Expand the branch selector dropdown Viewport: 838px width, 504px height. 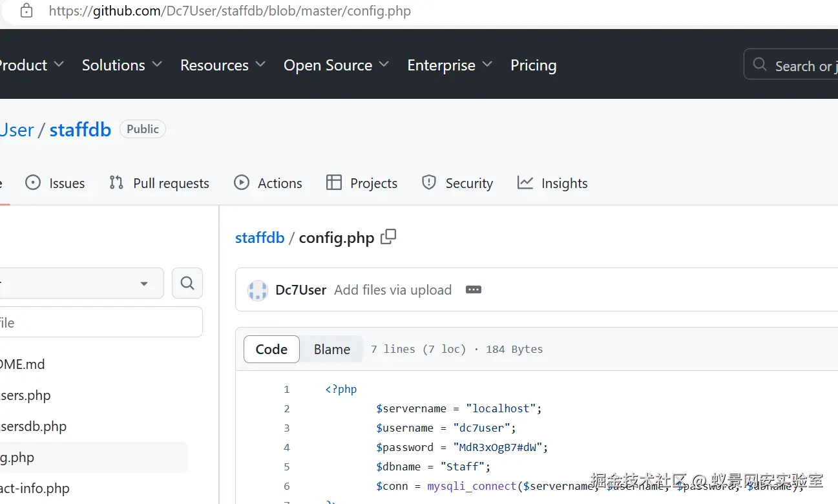[x=81, y=283]
